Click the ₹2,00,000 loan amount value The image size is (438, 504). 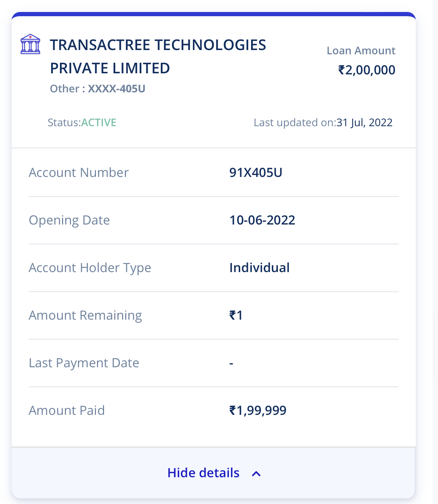tap(367, 70)
